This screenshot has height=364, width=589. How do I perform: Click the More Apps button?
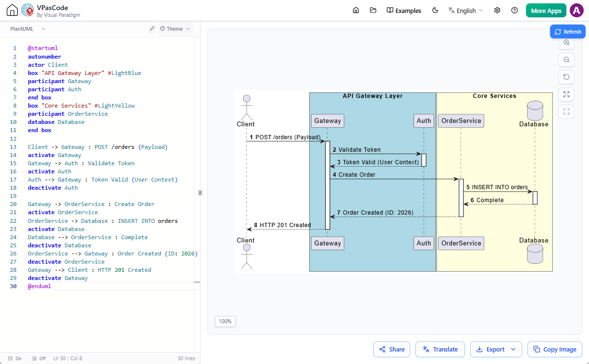pos(546,11)
